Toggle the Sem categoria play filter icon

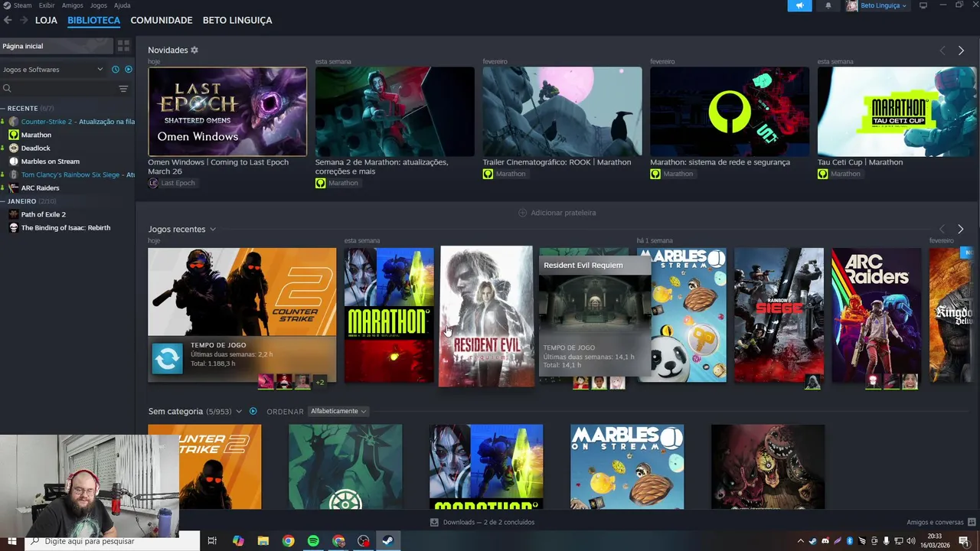point(253,411)
